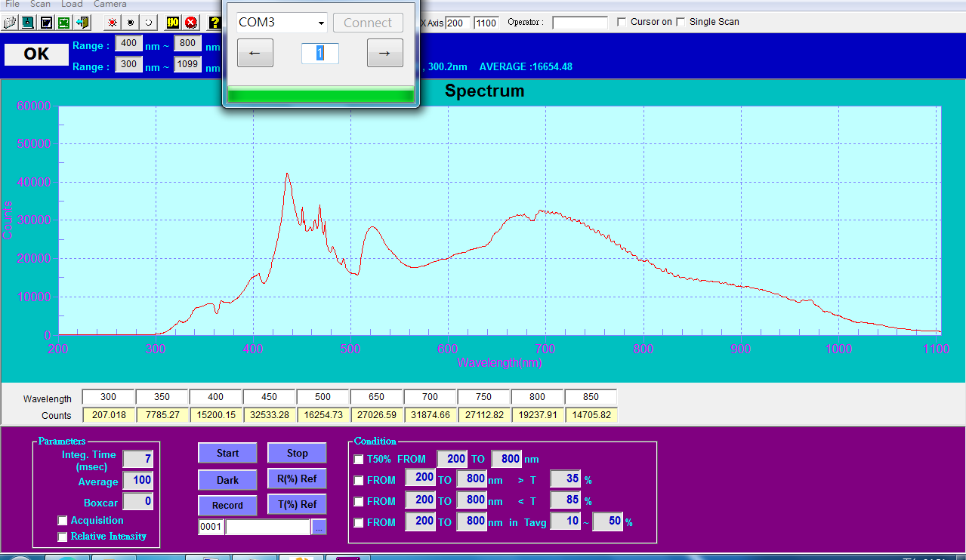Viewport: 966px width, 560px height.
Task: Click the Record button
Action: pos(227,505)
